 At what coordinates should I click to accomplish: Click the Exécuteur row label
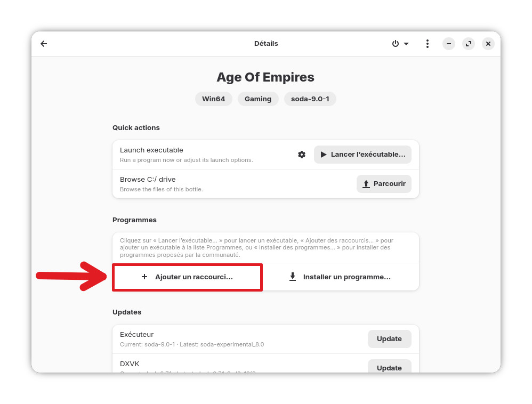click(136, 335)
